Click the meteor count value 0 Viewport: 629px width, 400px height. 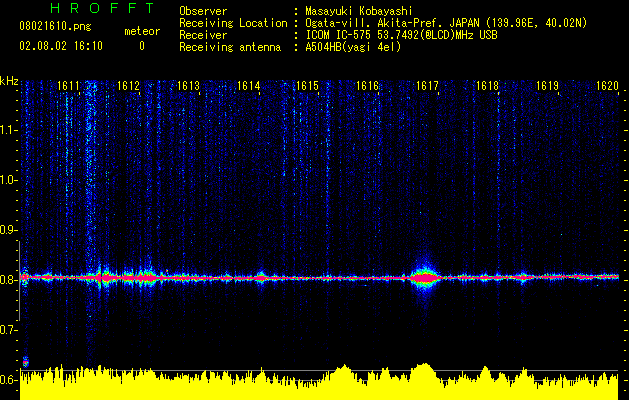coord(142,46)
